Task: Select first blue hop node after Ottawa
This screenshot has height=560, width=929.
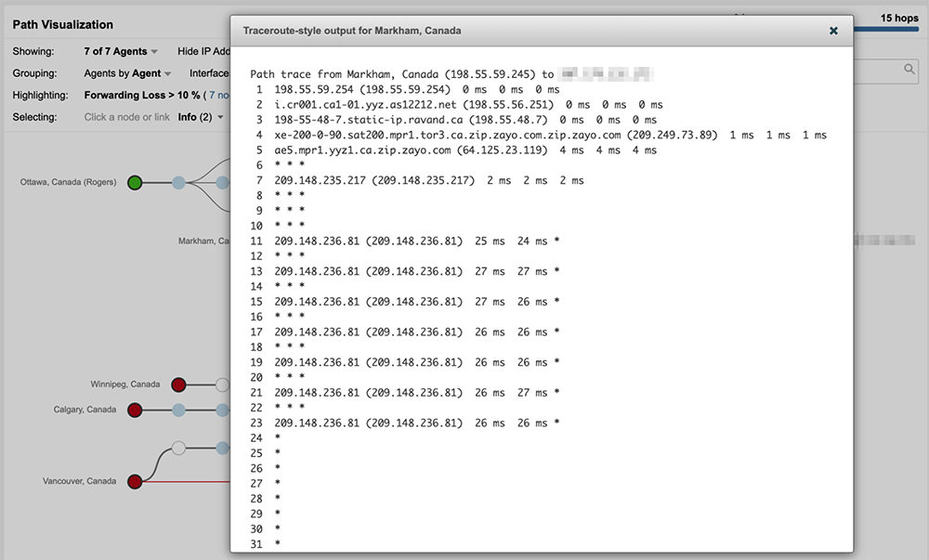Action: click(x=178, y=183)
